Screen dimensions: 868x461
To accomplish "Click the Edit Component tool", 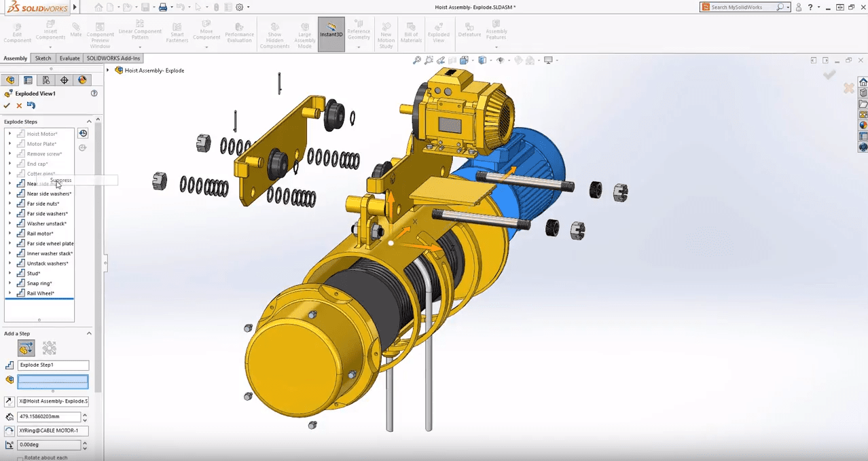I will point(18,33).
